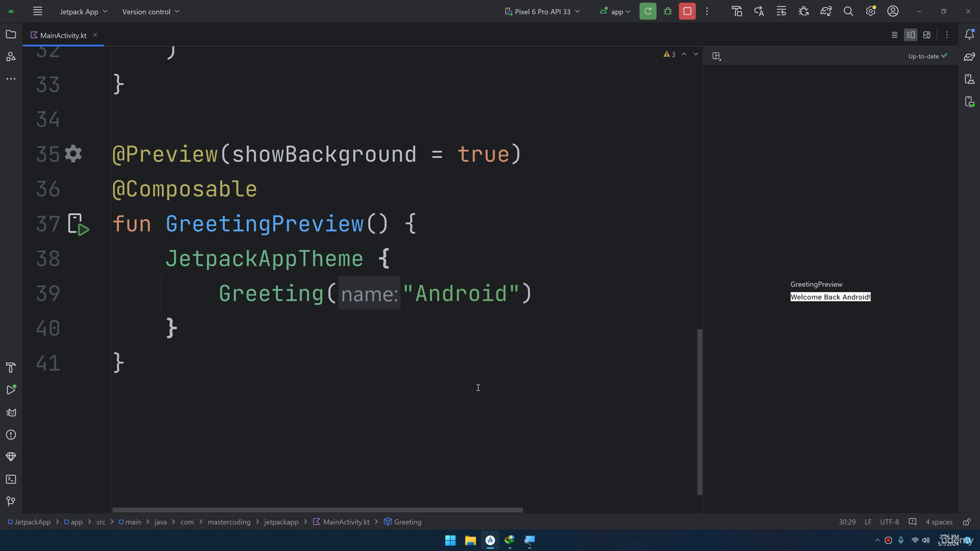Switch editor to Split view

click(911, 35)
